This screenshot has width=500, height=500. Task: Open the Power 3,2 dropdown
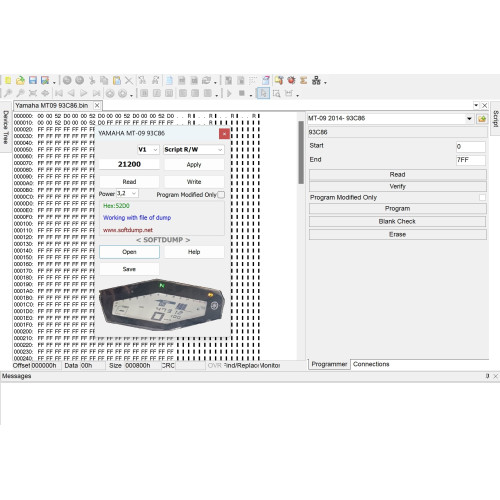pyautogui.click(x=127, y=193)
